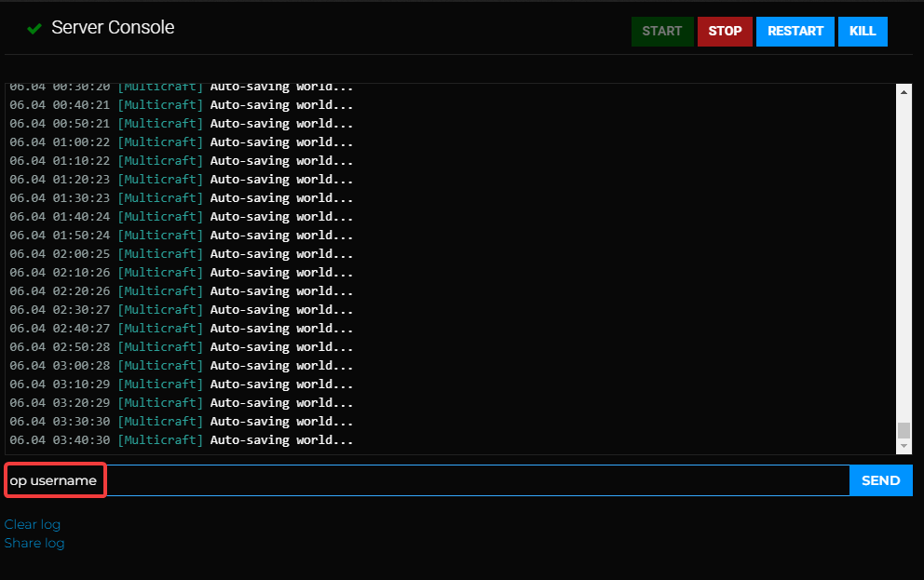This screenshot has height=580, width=924.
Task: Restart the server using RESTART button
Action: click(795, 32)
